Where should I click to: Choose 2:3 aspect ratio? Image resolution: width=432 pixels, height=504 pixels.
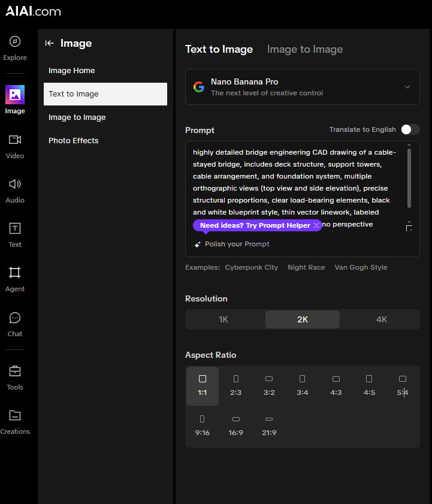[236, 386]
